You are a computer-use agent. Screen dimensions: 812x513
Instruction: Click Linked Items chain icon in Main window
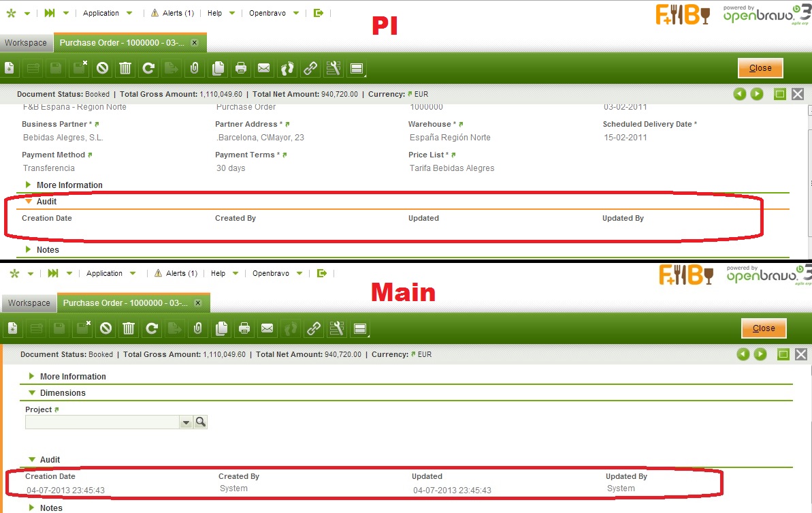click(x=314, y=328)
